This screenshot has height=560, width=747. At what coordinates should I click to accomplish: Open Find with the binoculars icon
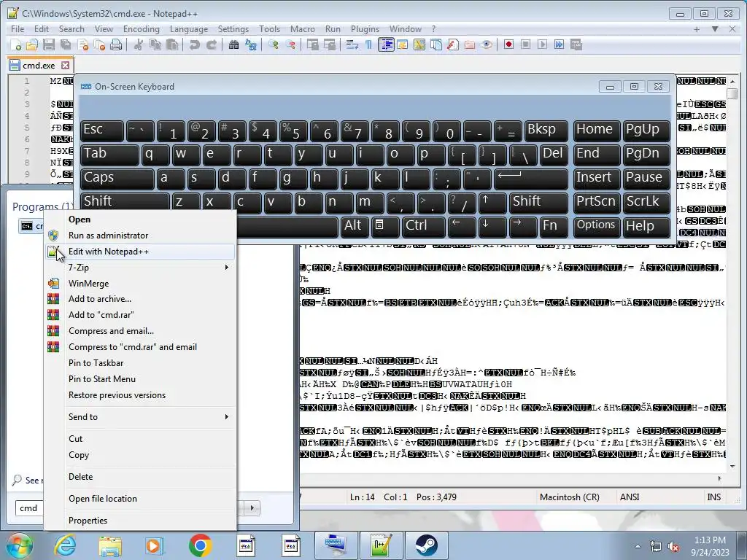[x=233, y=44]
